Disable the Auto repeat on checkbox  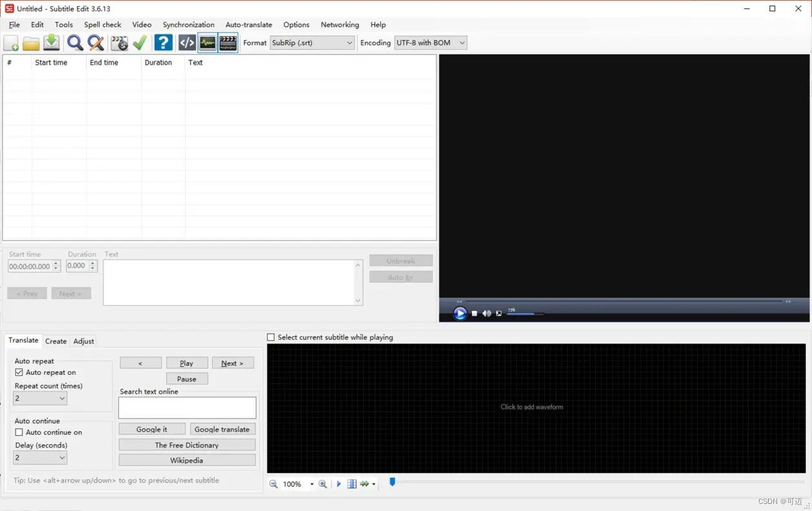pyautogui.click(x=19, y=372)
